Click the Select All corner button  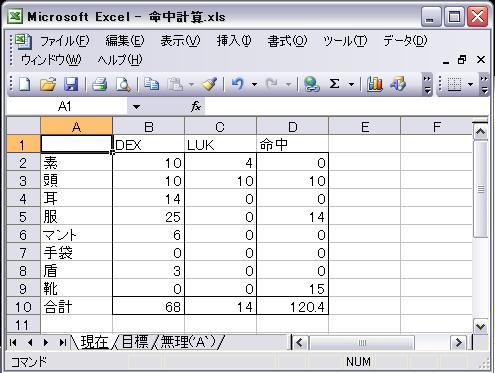tap(23, 126)
